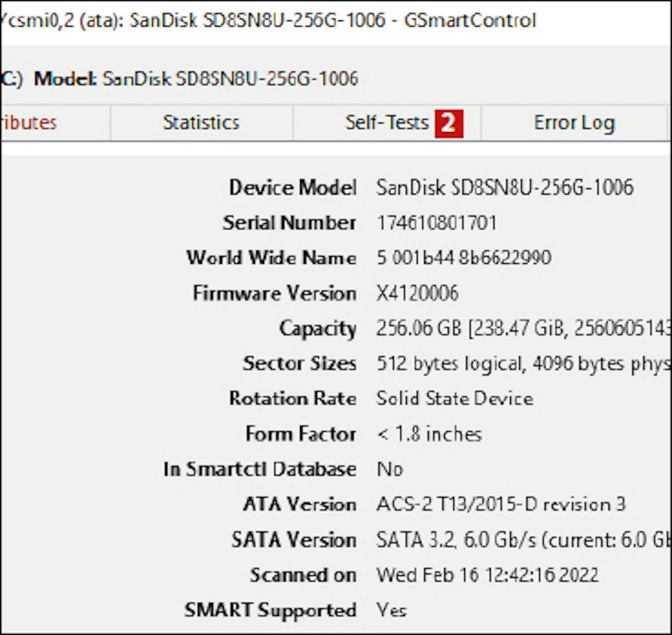This screenshot has width=672, height=635.
Task: Click the window title bar text GSmartControl
Action: point(470,21)
